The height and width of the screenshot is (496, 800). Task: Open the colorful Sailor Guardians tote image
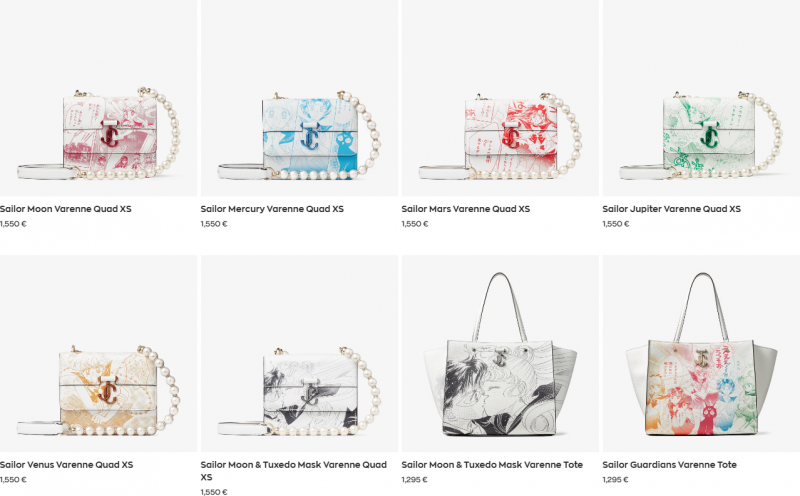pos(701,354)
